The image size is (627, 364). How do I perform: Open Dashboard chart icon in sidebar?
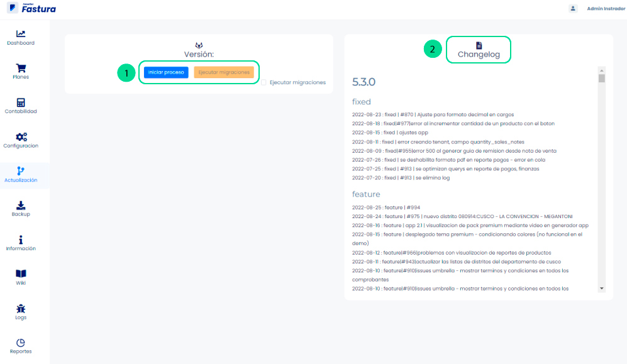[x=21, y=34]
